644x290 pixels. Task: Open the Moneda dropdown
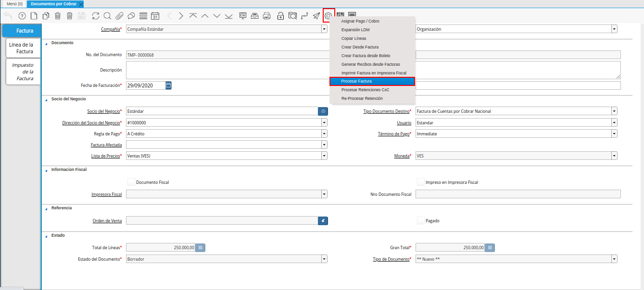(x=614, y=156)
